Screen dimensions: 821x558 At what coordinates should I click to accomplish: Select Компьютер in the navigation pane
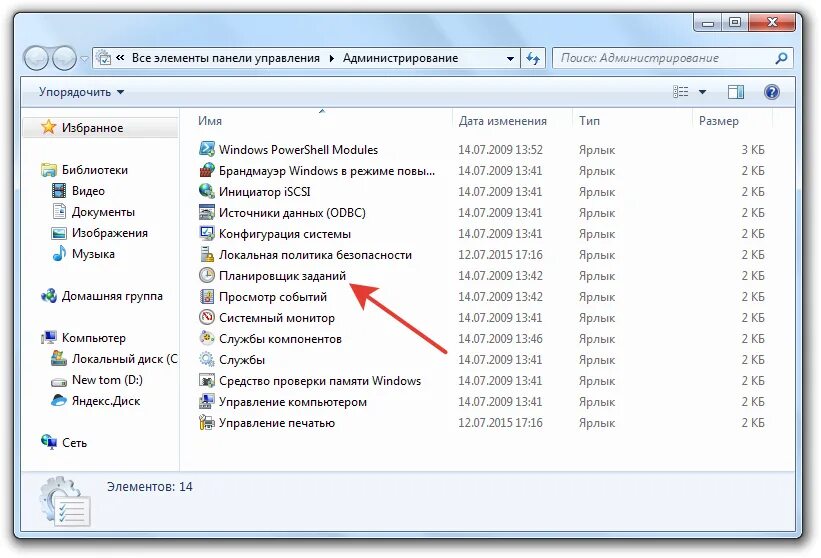94,338
